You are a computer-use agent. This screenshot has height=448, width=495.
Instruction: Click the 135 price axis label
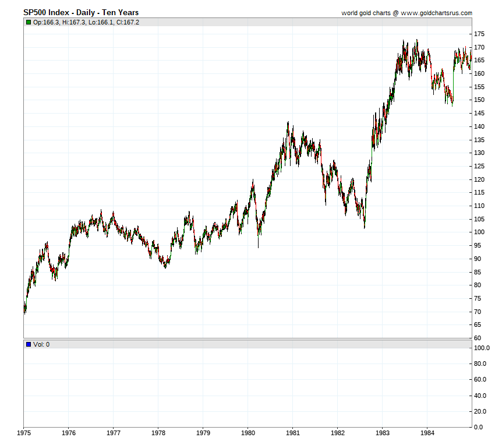[479, 140]
